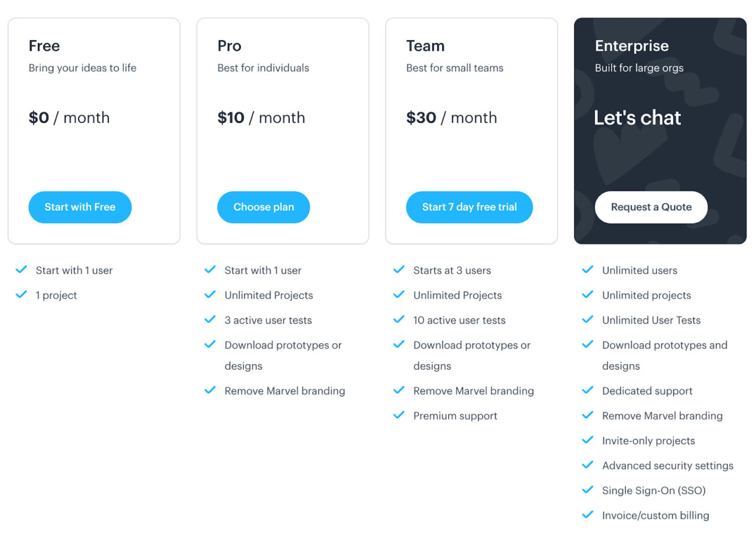Click checkmark beside 10 active user tests
The width and height of the screenshot is (756, 544).
pos(399,320)
